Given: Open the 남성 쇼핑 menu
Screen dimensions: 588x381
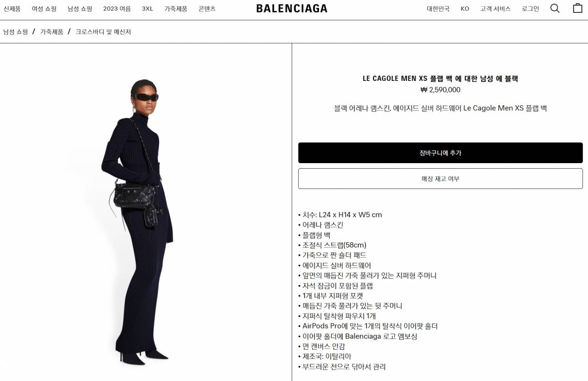Looking at the screenshot, I should tap(80, 9).
